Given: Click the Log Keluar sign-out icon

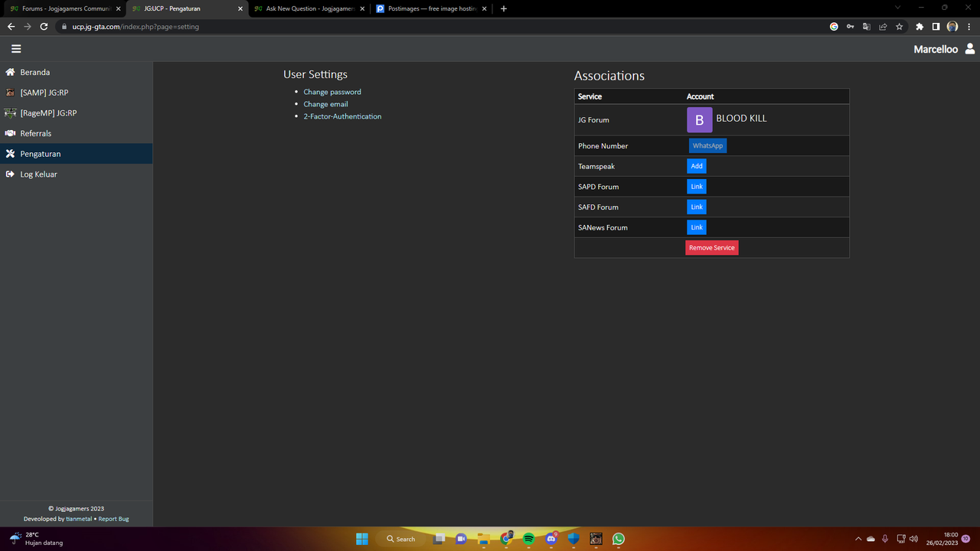Looking at the screenshot, I should click(10, 174).
